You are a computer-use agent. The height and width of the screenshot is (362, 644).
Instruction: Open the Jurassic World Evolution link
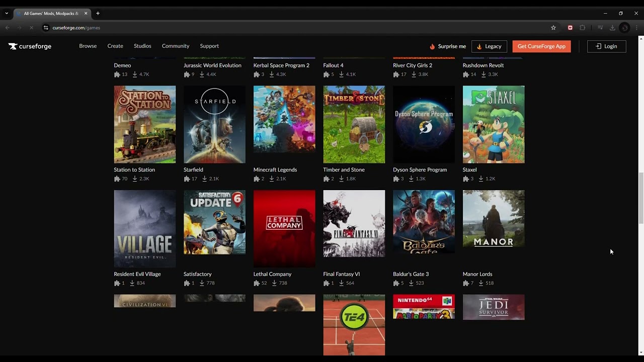coord(212,65)
